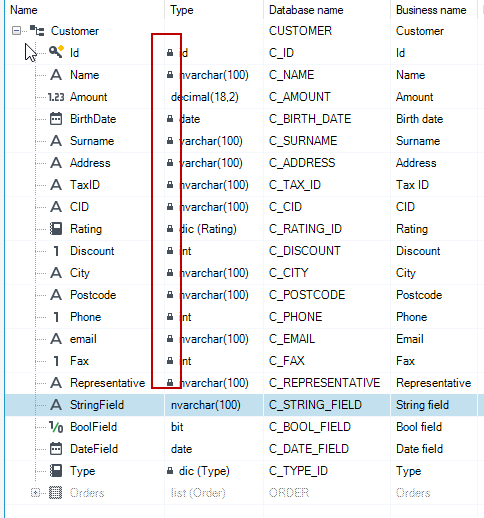Select the TaxID field name
Screen dimensions: 484x518
[x=85, y=185]
